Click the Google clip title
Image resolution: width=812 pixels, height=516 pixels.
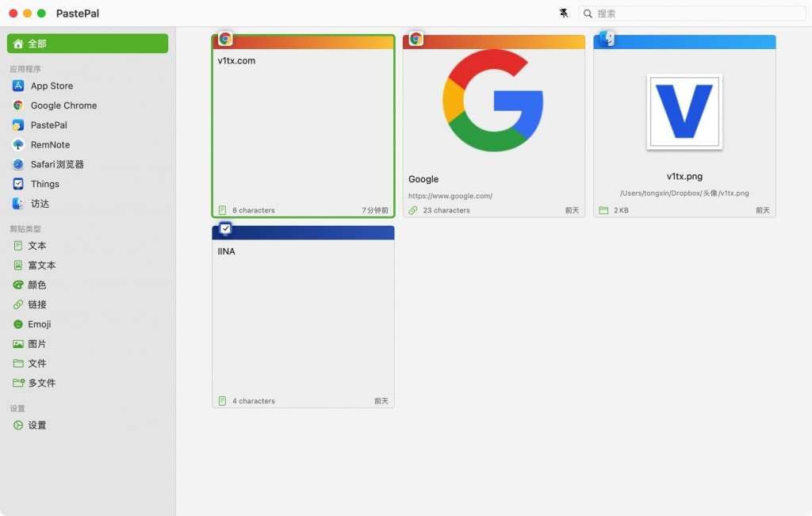coord(423,179)
